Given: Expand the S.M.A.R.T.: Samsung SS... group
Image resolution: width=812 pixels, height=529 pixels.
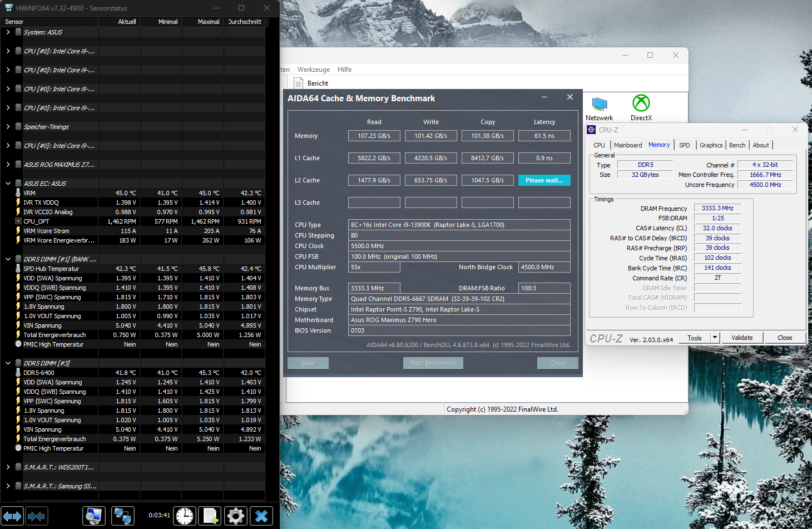Looking at the screenshot, I should [8, 486].
